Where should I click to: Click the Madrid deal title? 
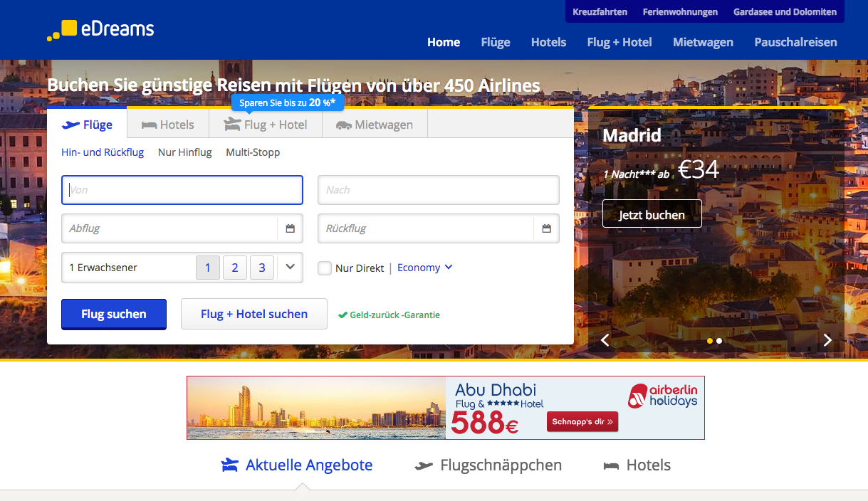point(632,135)
